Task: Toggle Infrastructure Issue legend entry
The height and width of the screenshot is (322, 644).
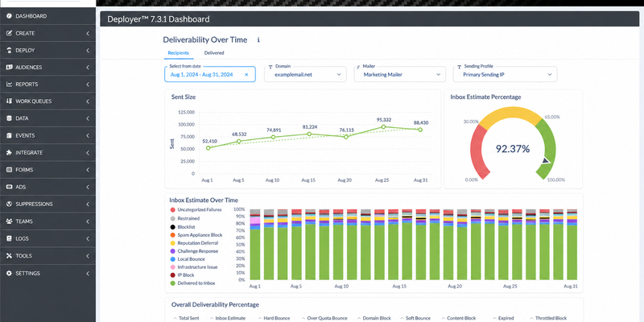Action: tap(193, 267)
